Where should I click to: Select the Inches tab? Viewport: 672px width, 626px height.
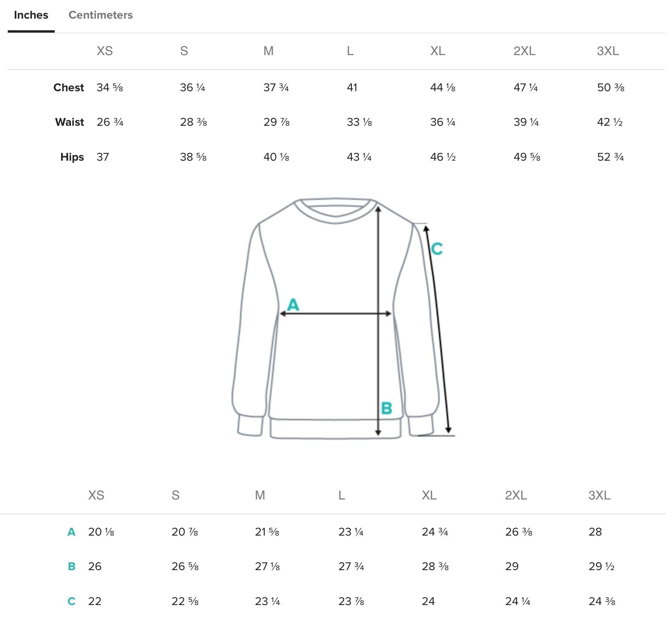31,15
